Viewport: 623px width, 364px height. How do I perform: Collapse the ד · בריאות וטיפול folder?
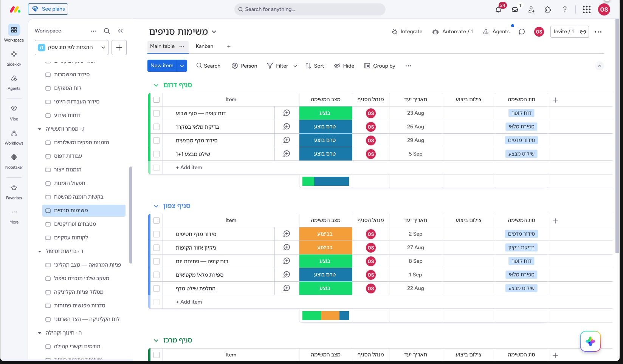coord(40,251)
